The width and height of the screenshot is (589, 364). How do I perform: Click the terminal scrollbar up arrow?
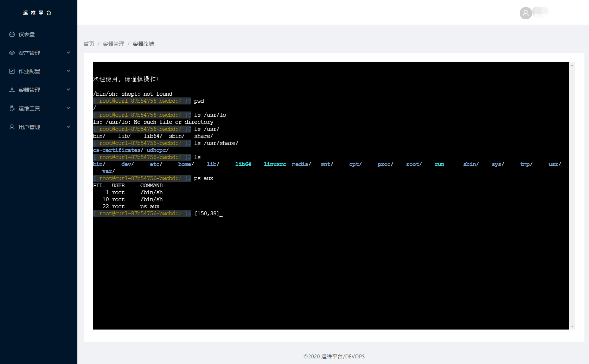[x=572, y=65]
